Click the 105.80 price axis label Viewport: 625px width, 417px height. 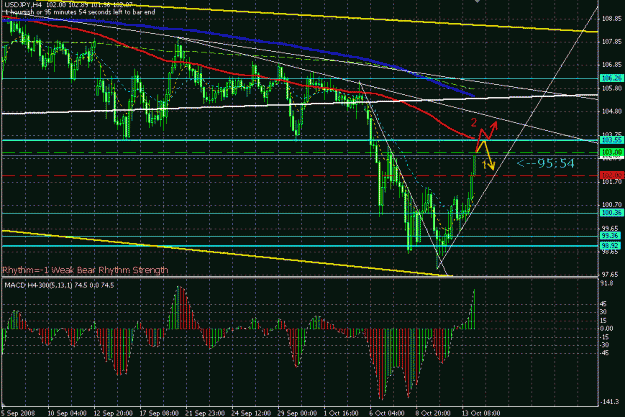click(x=612, y=88)
